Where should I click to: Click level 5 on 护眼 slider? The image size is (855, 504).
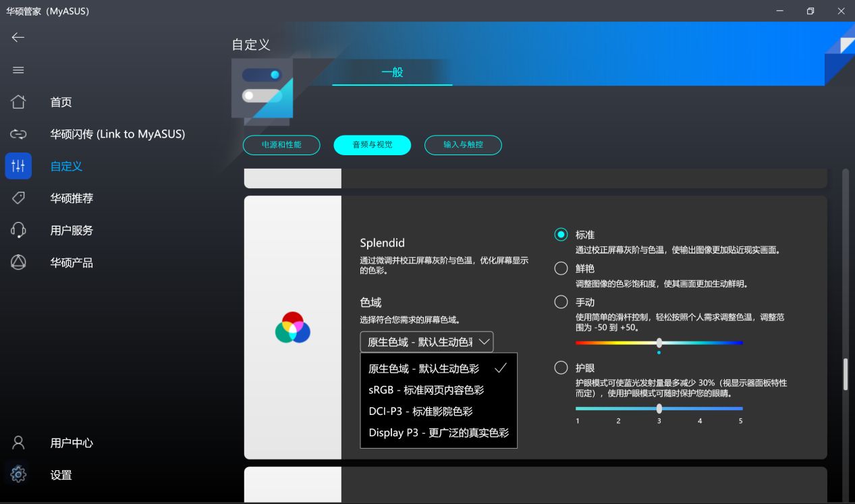tap(740, 421)
